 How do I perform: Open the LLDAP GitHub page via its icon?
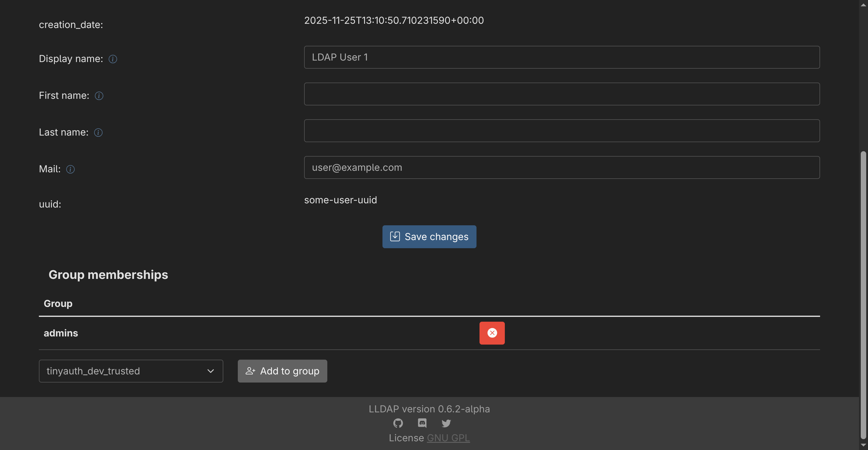(x=398, y=423)
